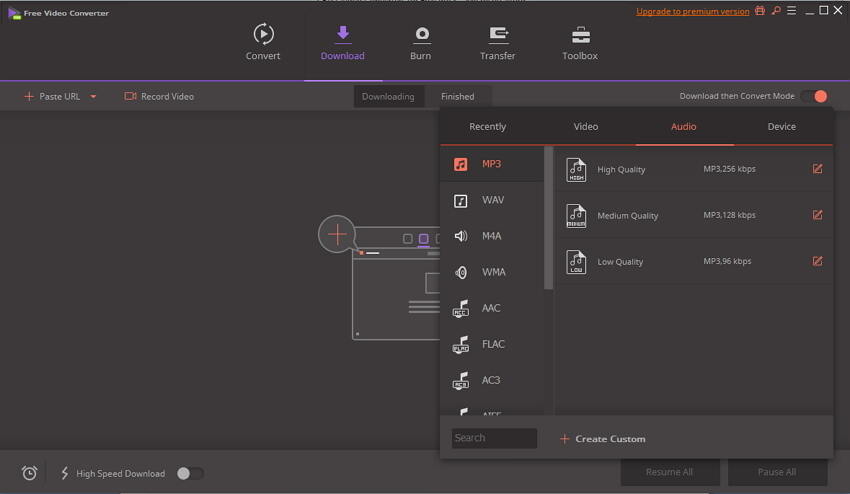
Task: Click Create Custom preset button
Action: pos(602,439)
